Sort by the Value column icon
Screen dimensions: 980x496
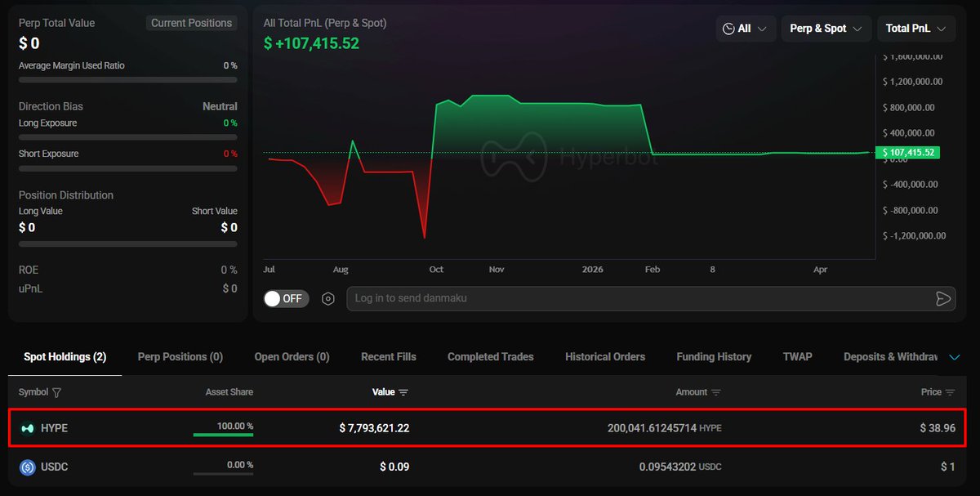[x=403, y=392]
